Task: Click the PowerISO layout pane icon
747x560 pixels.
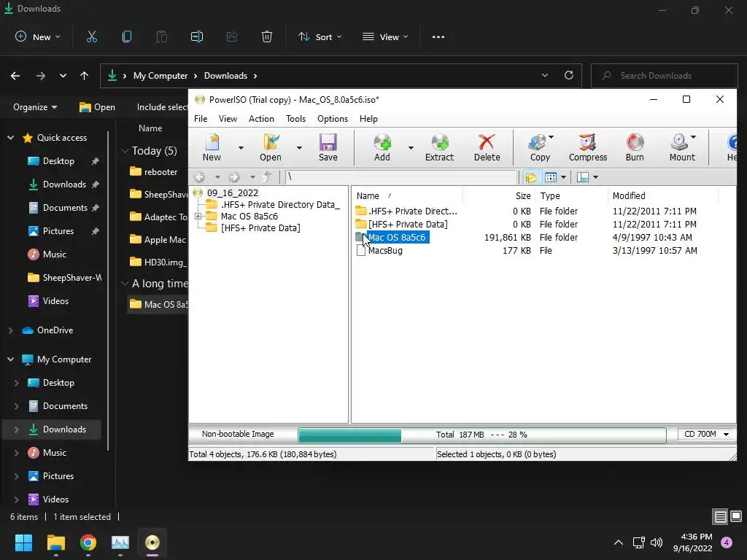Action: point(583,178)
